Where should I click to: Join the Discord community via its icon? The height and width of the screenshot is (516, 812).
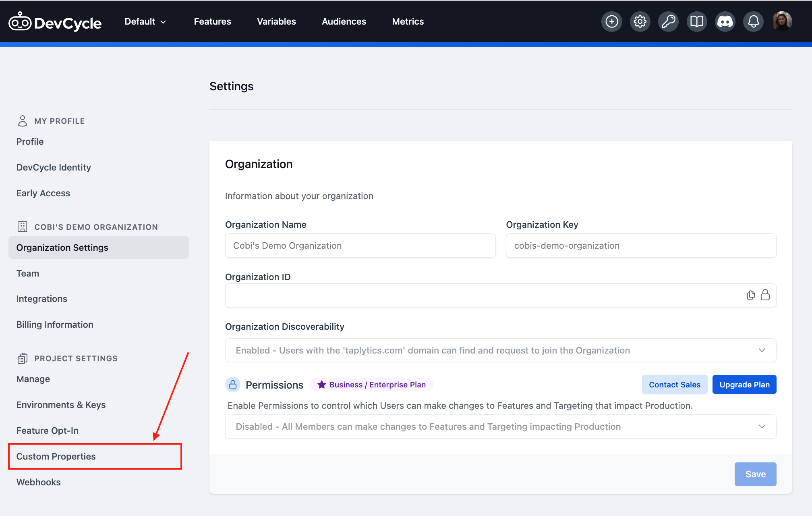[x=725, y=21]
